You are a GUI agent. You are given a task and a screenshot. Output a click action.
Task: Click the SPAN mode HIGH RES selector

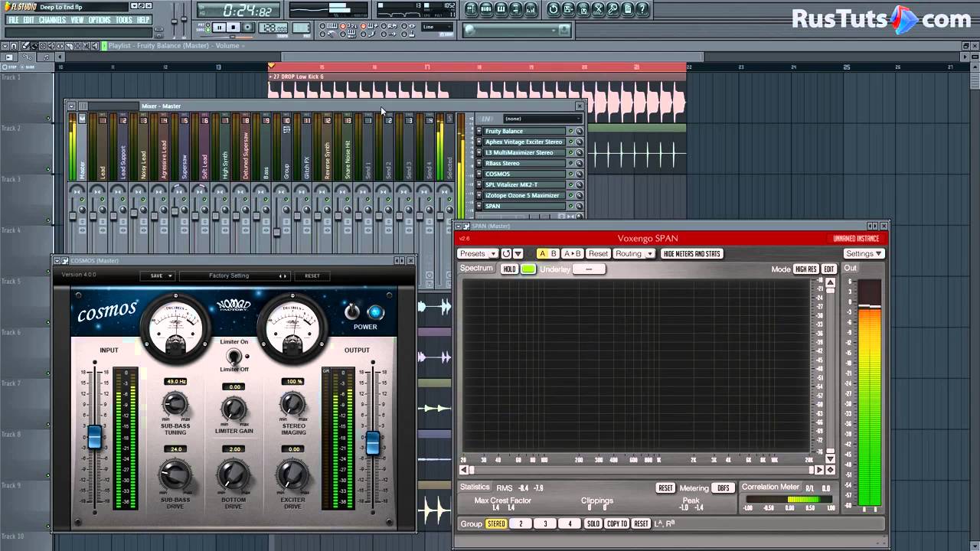click(805, 269)
